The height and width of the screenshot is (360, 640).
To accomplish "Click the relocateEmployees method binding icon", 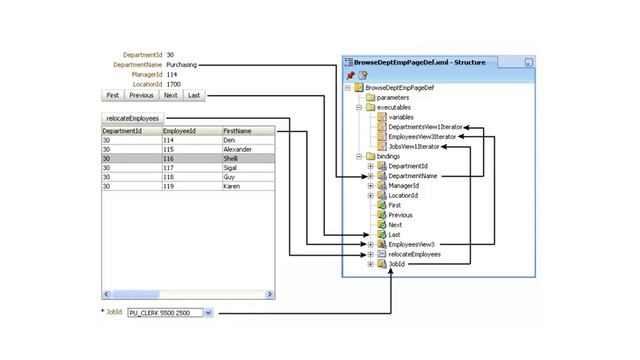I will click(x=382, y=254).
